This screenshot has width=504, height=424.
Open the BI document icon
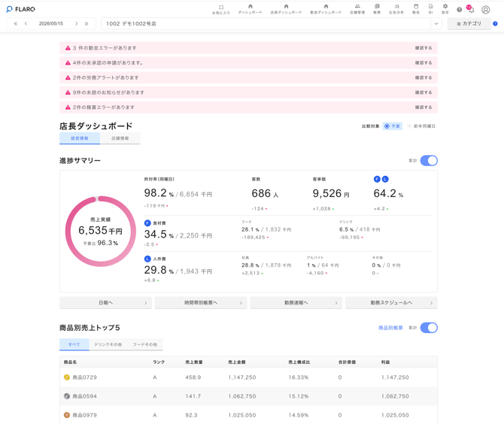(431, 7)
